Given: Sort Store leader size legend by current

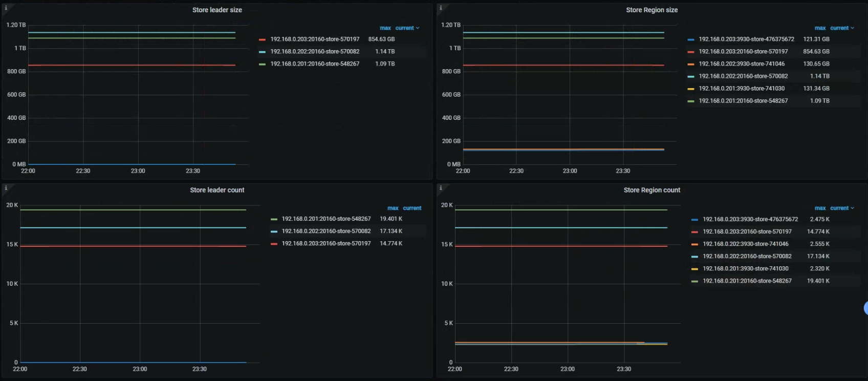Looking at the screenshot, I should (x=406, y=28).
